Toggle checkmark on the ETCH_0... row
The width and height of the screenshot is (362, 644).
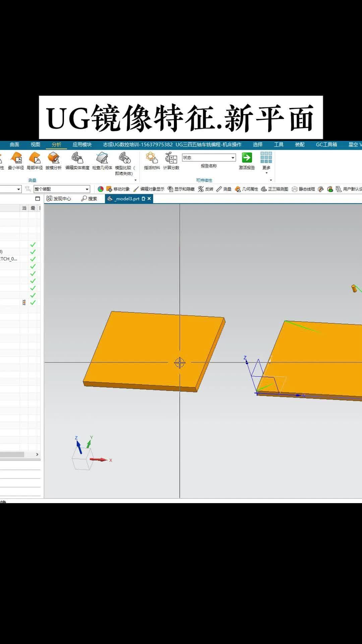tap(33, 259)
